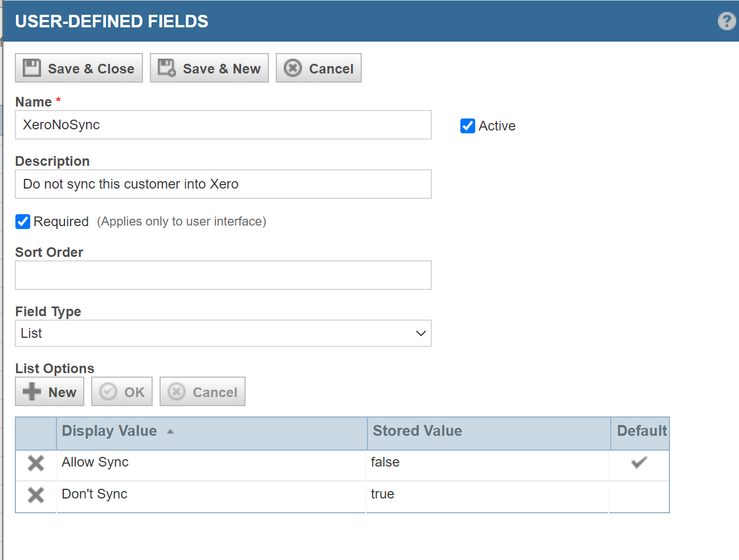
Task: Set Don't Sync as default option
Action: coord(639,494)
